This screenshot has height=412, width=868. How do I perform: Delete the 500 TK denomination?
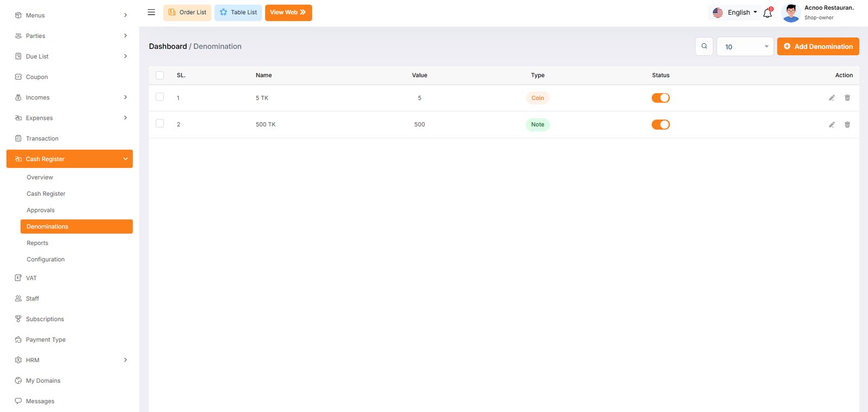847,125
